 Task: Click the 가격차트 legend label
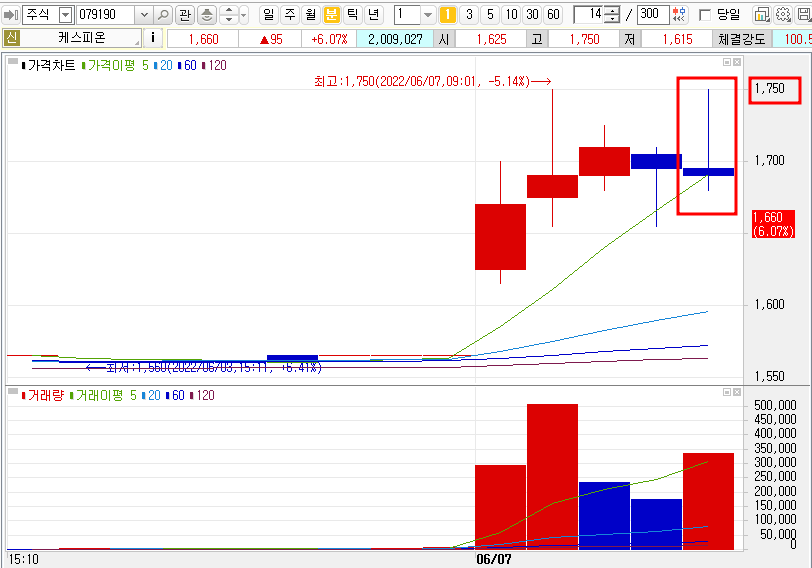[51, 65]
